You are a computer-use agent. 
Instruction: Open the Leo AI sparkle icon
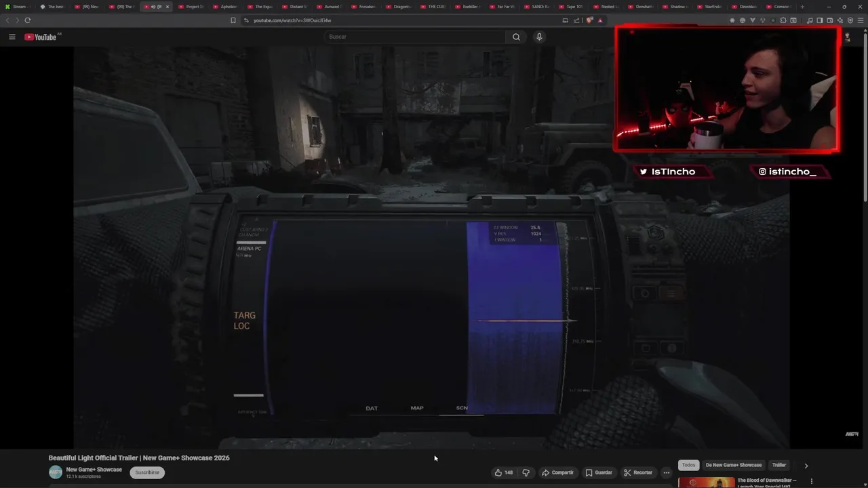point(840,20)
